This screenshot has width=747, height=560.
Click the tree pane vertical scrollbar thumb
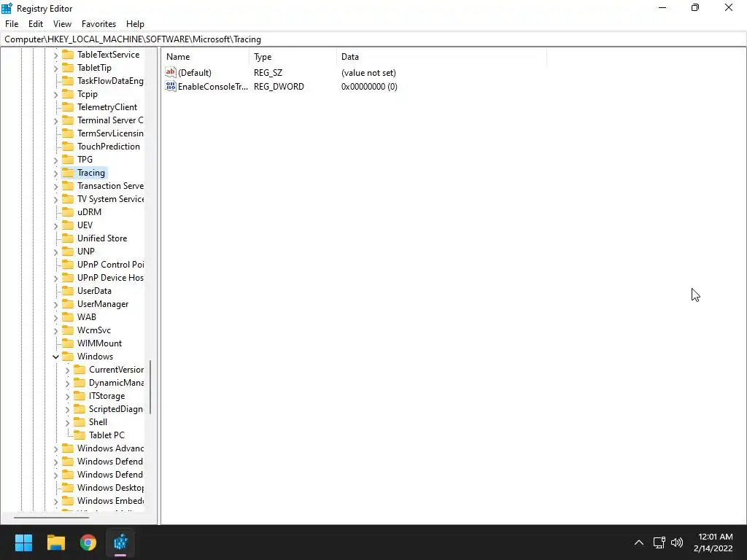coord(150,386)
